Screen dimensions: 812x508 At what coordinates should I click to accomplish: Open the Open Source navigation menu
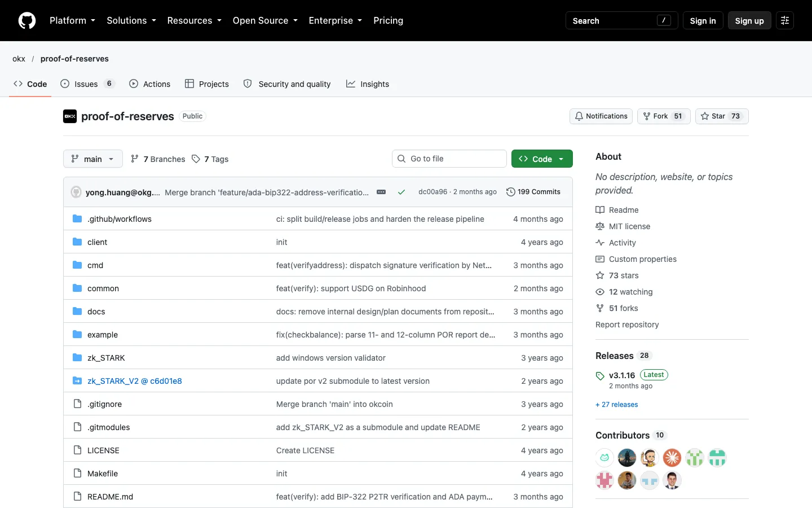[265, 20]
